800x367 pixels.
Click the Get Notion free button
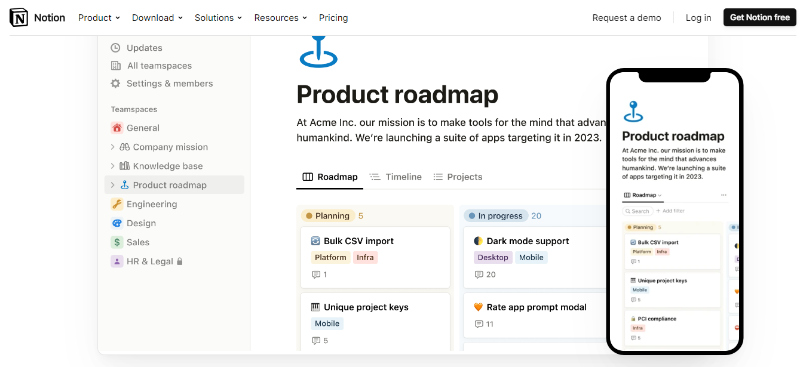pyautogui.click(x=759, y=17)
